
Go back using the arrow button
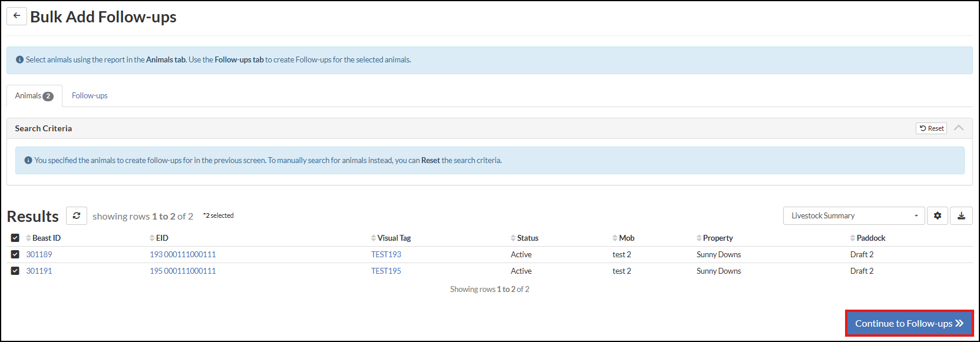(17, 16)
